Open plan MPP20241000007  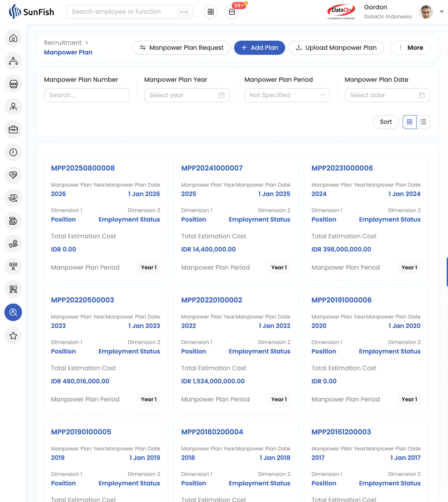212,168
